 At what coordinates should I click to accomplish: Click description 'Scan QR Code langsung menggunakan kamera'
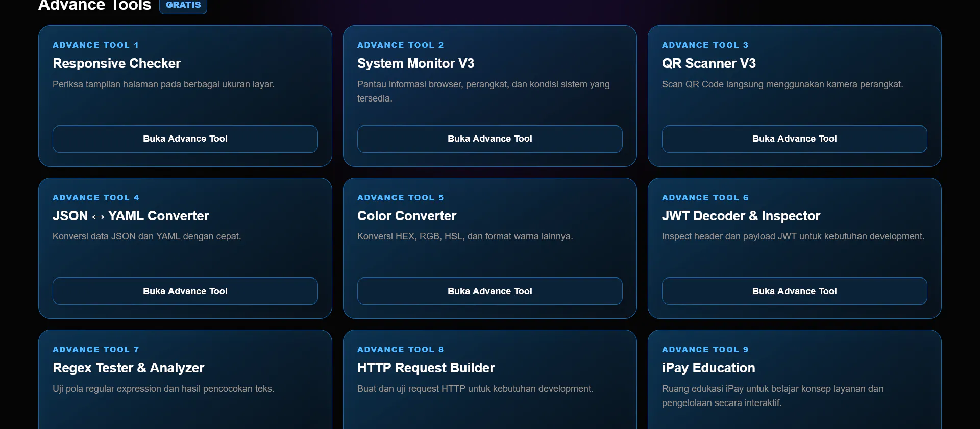click(x=782, y=84)
